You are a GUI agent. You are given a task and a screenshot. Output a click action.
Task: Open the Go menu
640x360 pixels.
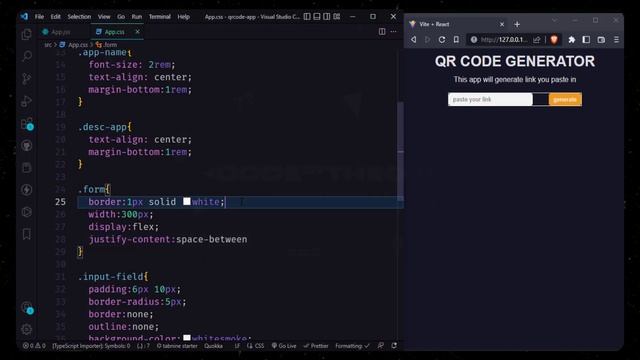coord(121,17)
